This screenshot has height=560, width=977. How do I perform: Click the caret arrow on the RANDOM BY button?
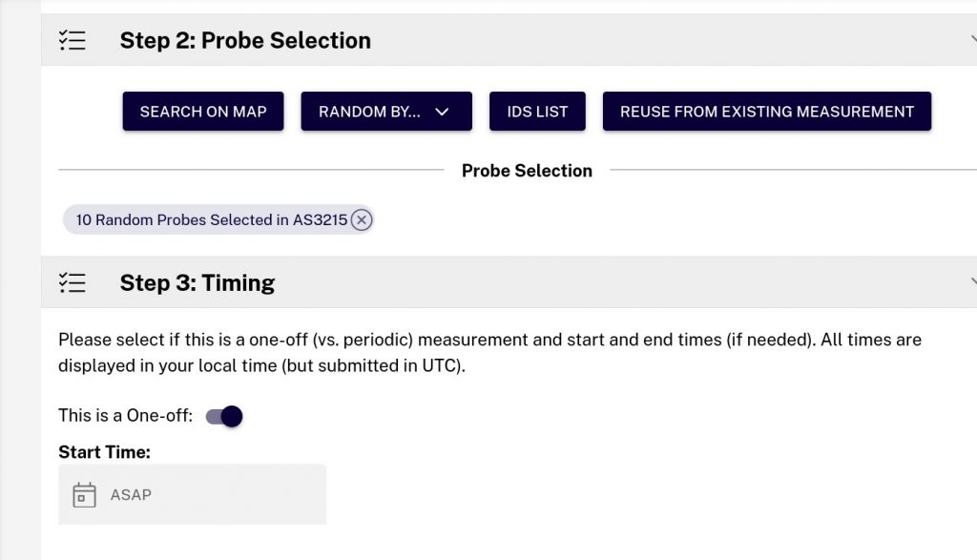(x=442, y=111)
